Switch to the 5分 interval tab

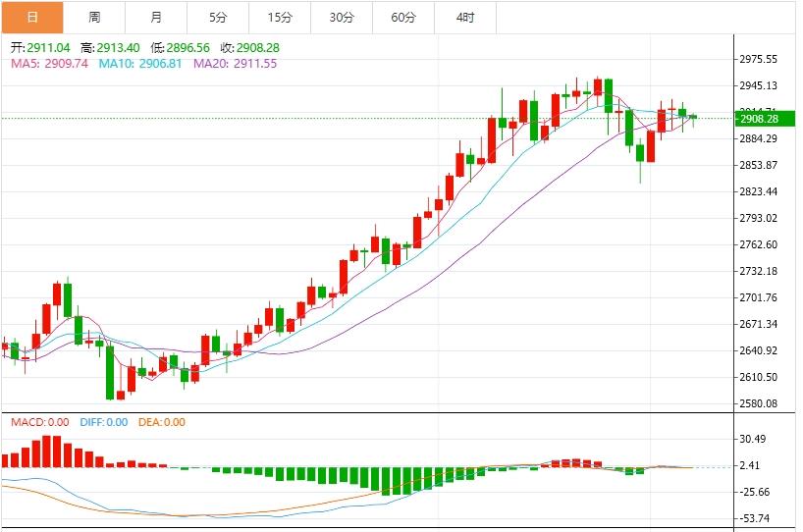coord(218,17)
